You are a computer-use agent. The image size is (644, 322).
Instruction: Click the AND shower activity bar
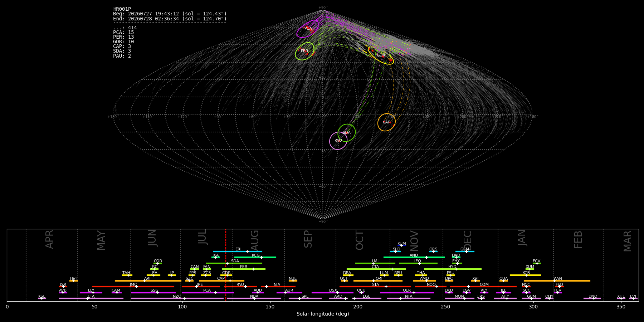click(414, 257)
